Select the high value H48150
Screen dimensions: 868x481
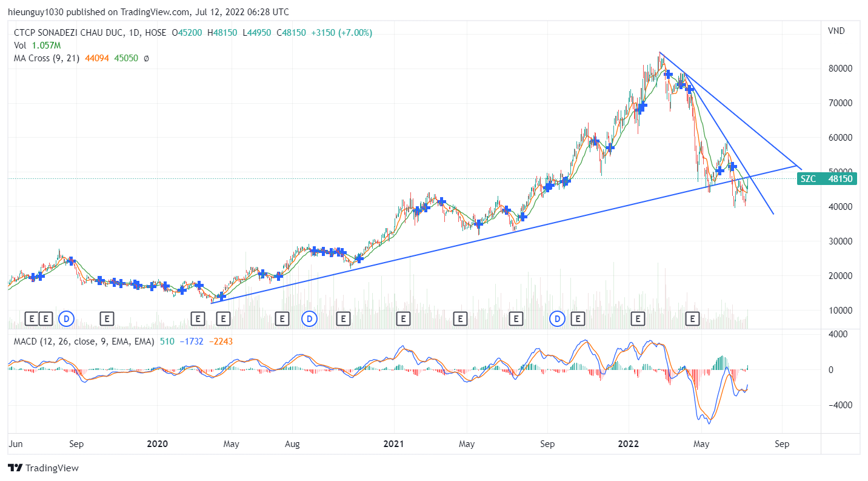pos(222,33)
